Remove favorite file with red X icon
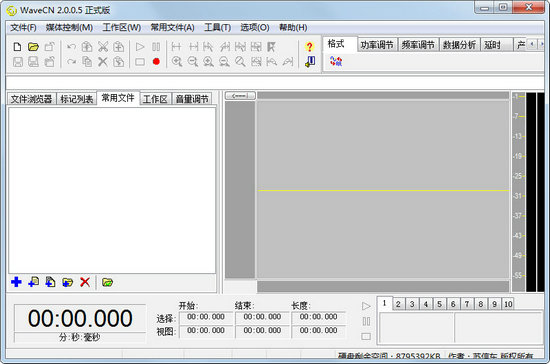The width and height of the screenshot is (550, 364). click(85, 282)
